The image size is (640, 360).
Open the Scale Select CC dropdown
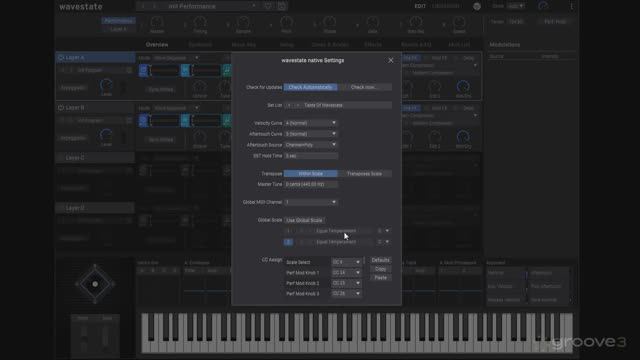point(346,262)
